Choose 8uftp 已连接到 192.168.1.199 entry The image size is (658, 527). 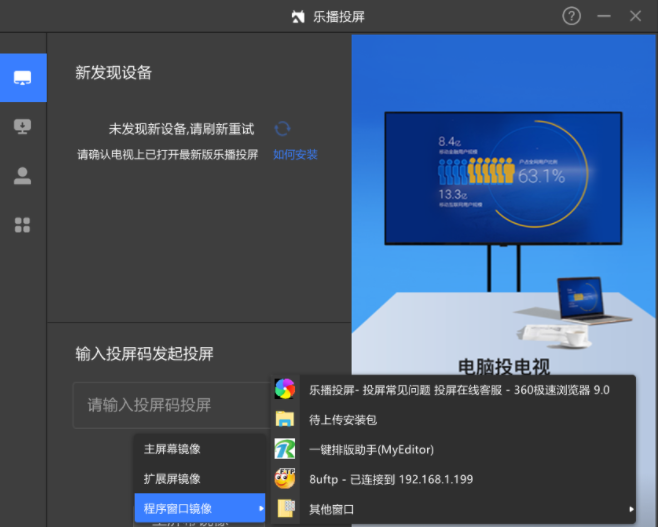coord(453,479)
